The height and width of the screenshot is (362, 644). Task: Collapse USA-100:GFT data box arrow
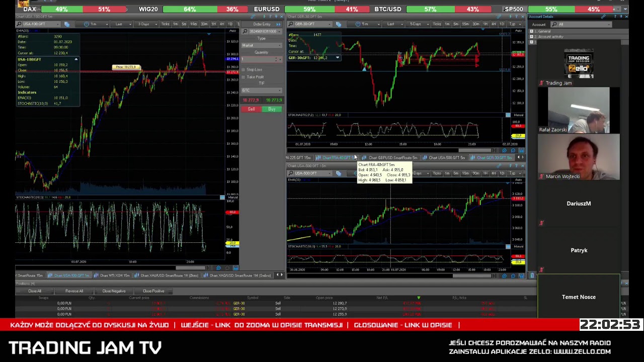(76, 59)
